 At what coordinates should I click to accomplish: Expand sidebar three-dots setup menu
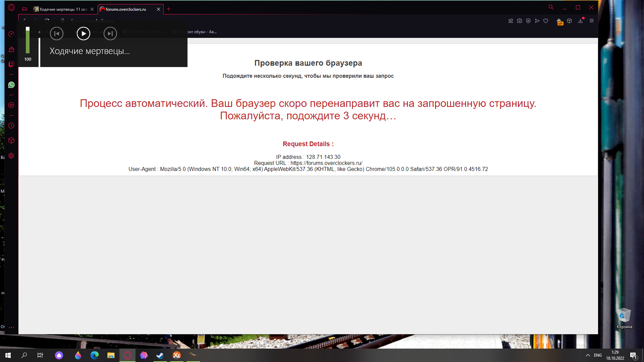[x=11, y=327]
